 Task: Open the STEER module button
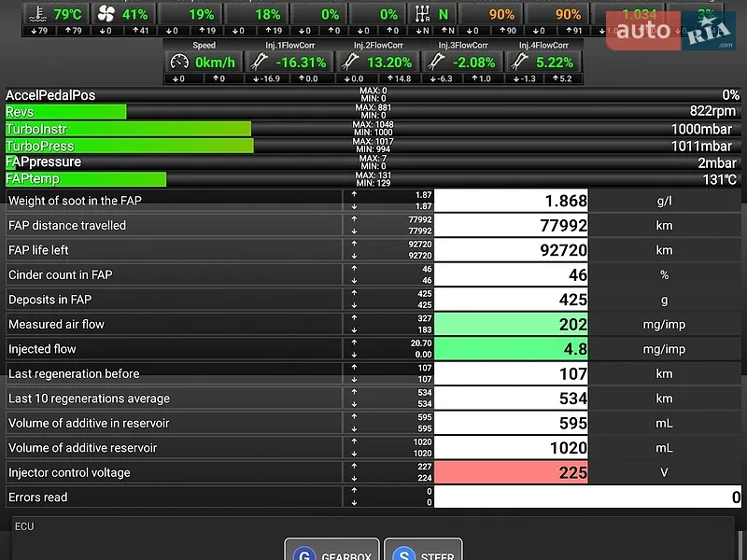click(423, 550)
